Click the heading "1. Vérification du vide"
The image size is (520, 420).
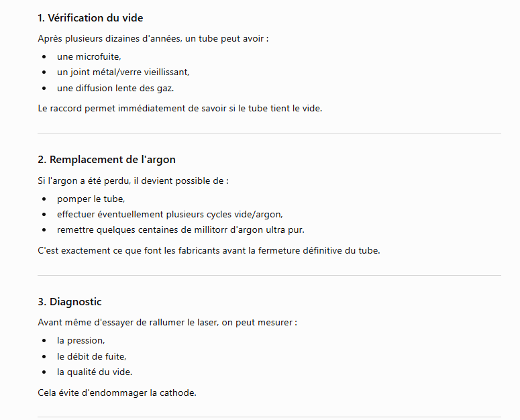[90, 18]
